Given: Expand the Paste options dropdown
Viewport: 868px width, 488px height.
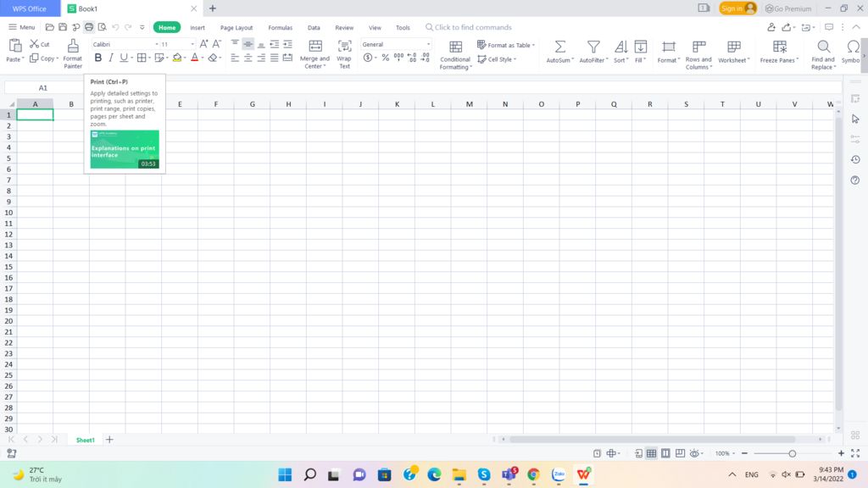Looking at the screenshot, I should pos(23,58).
